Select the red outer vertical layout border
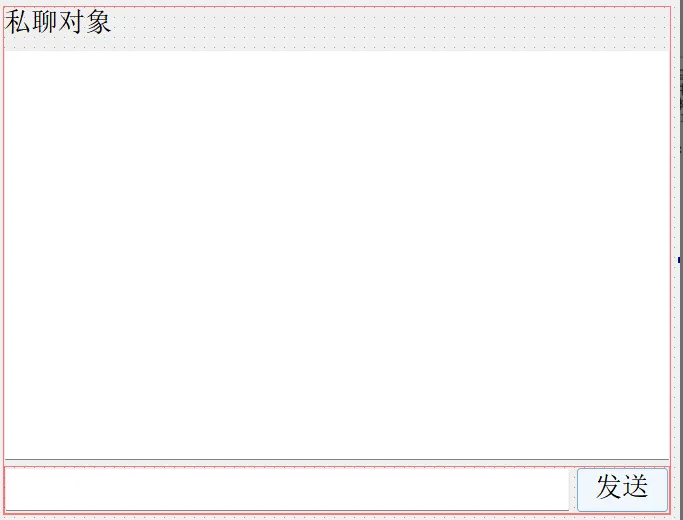This screenshot has height=520, width=683. (x=4, y=261)
